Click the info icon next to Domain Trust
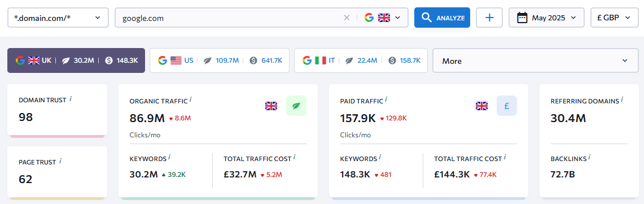644x204 pixels. (71, 99)
